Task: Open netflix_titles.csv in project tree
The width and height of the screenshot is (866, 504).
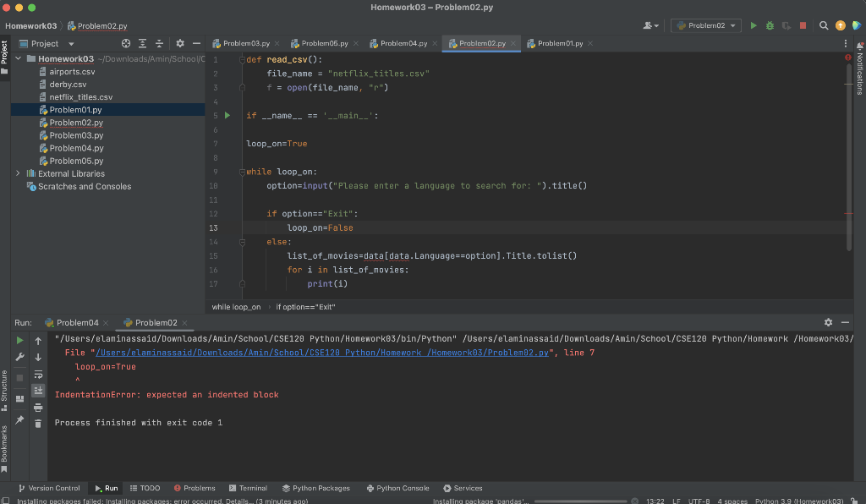Action: pos(80,97)
